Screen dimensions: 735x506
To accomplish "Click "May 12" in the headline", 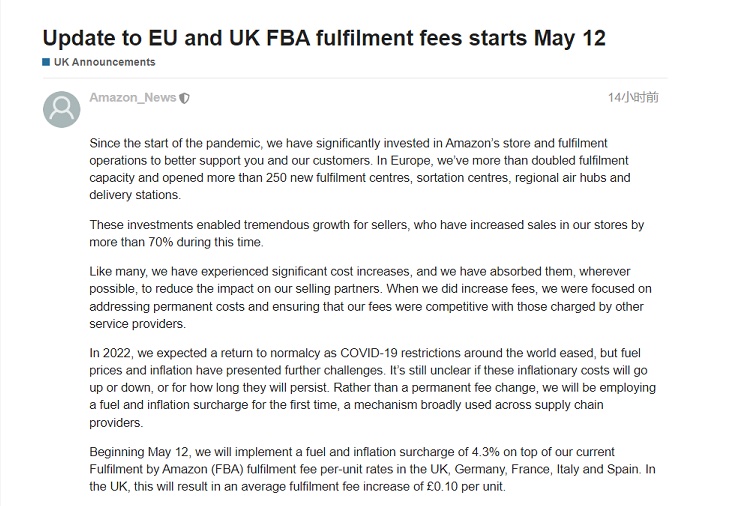I will click(x=570, y=38).
